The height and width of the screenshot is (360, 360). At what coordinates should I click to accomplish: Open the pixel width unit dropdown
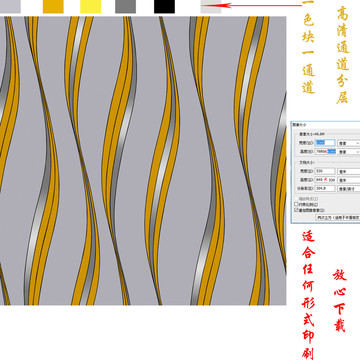tap(349, 143)
